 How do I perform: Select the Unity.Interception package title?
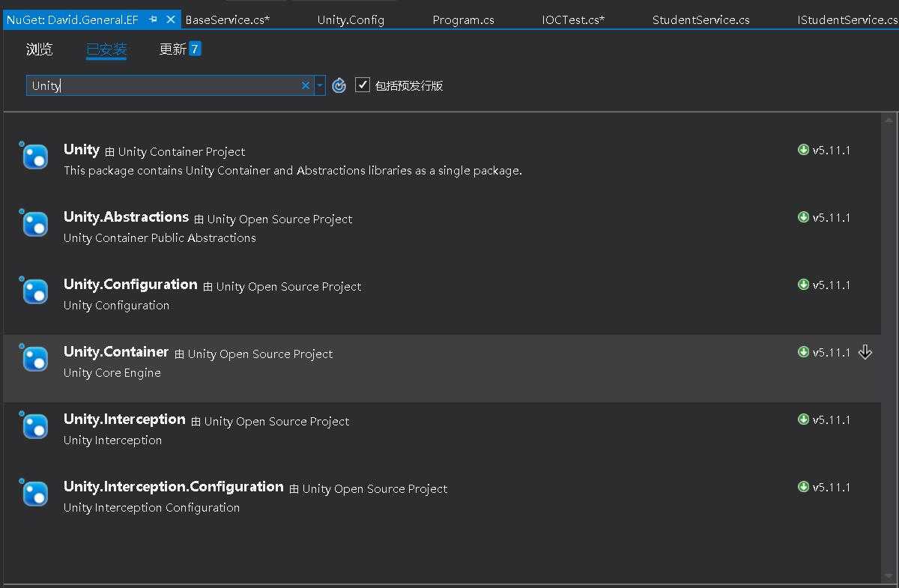click(x=124, y=419)
